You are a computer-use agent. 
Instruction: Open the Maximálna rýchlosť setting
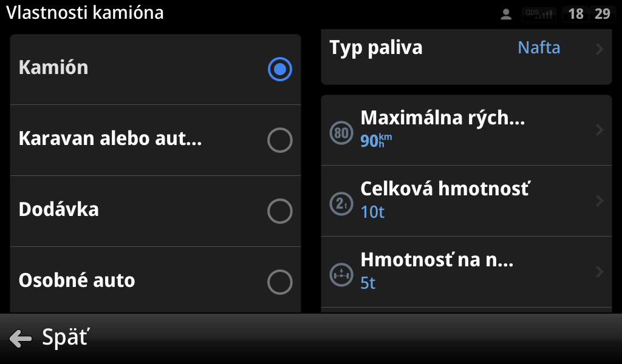(x=442, y=118)
